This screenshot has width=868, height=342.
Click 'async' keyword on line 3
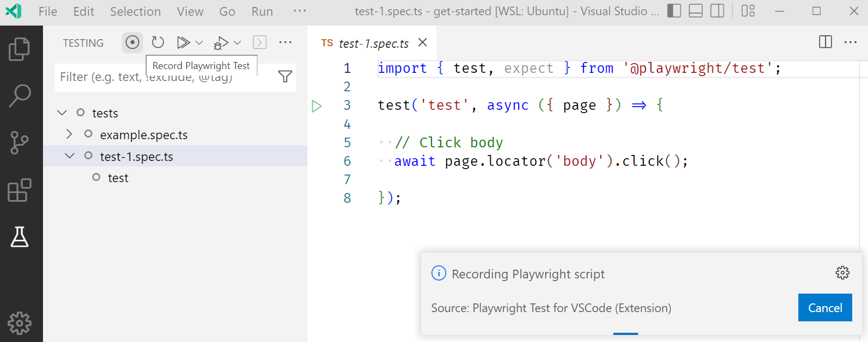coord(507,105)
